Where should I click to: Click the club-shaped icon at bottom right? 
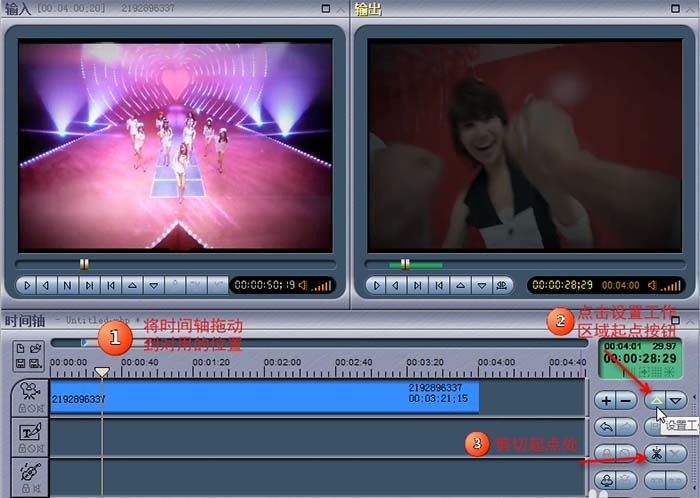click(x=606, y=481)
